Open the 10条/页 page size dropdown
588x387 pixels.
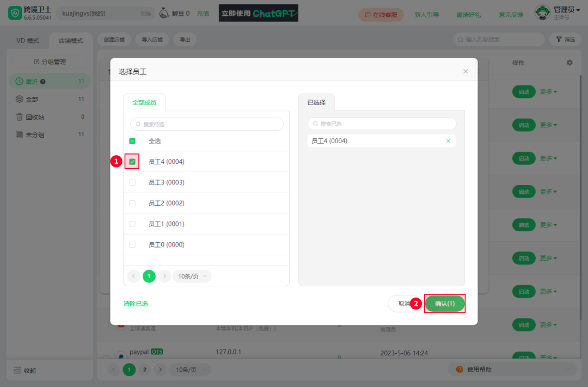[x=192, y=276]
